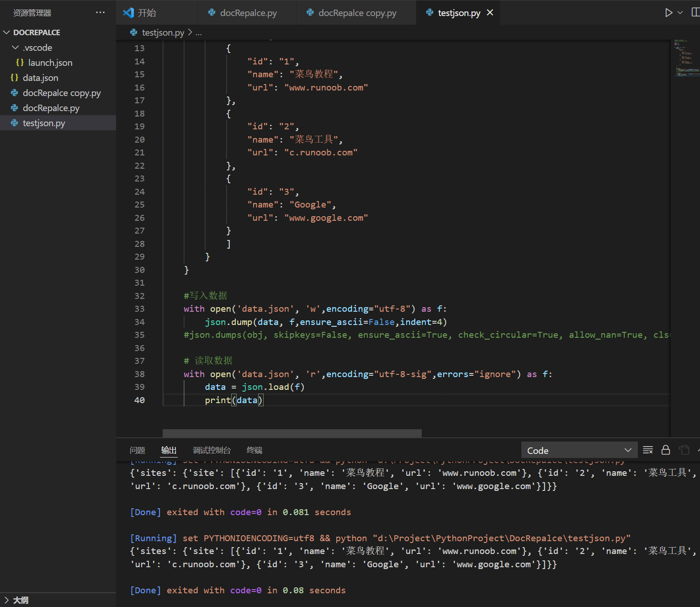Image resolution: width=700 pixels, height=607 pixels.
Task: Click the Python icon beside docRepalce copy.py
Action: pos(14,93)
